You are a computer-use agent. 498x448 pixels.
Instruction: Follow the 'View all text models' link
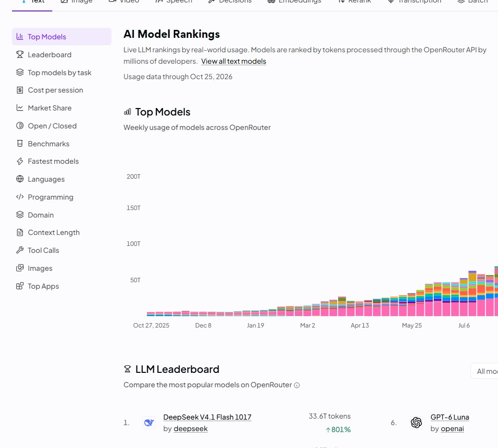point(234,61)
